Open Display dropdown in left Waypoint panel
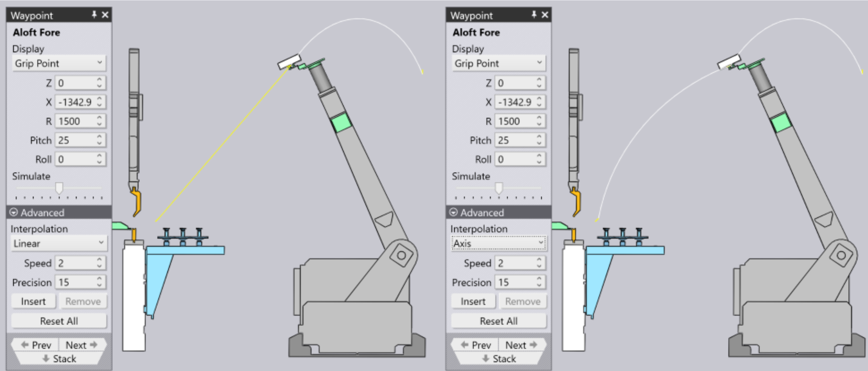This screenshot has width=868, height=371. point(59,63)
